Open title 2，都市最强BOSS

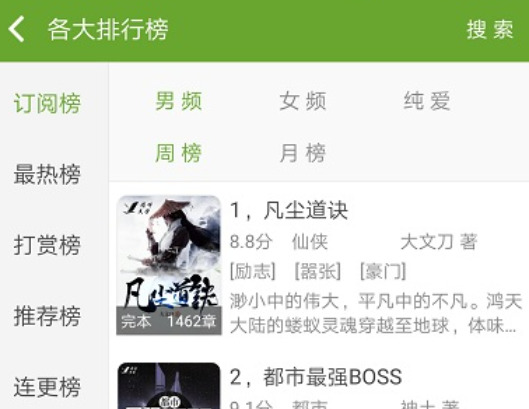point(316,377)
